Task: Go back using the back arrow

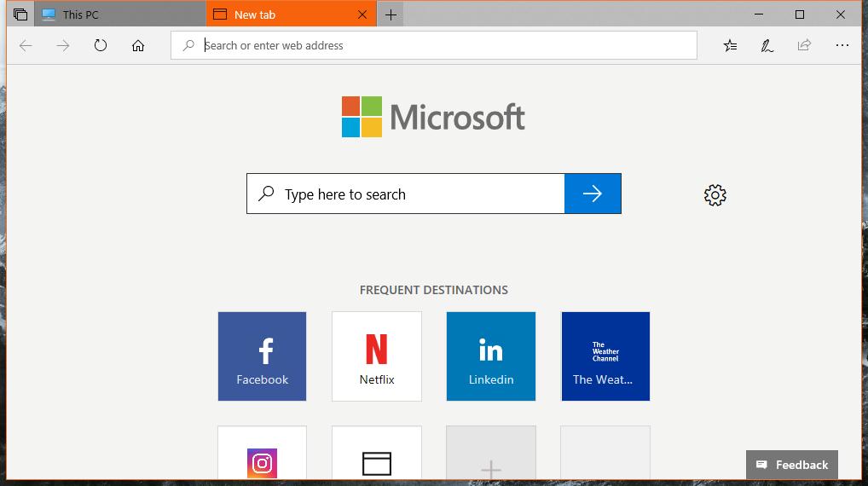Action: [x=26, y=45]
